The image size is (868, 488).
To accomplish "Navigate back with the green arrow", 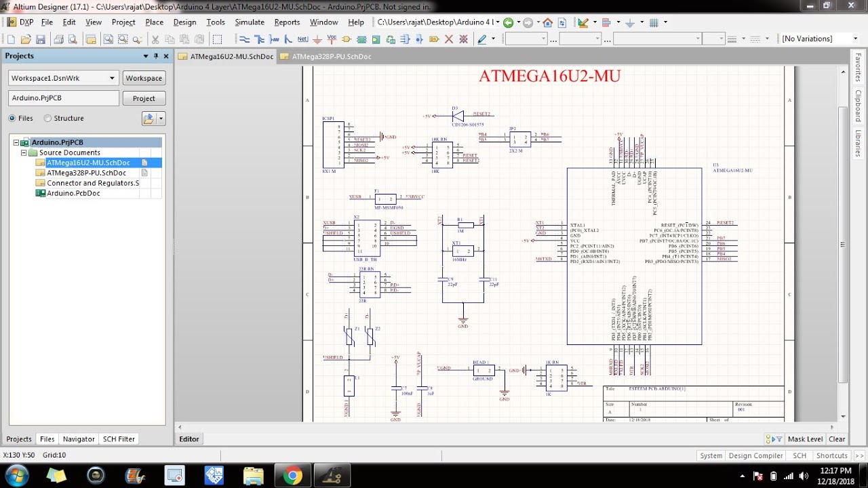I will tap(508, 22).
